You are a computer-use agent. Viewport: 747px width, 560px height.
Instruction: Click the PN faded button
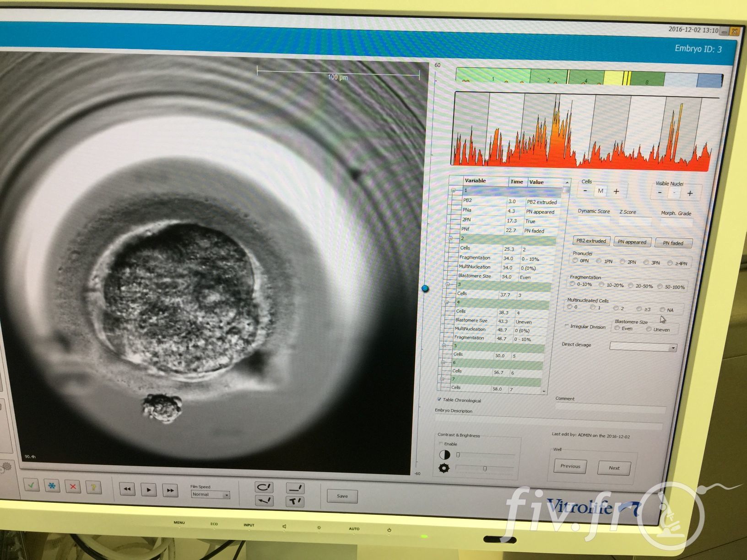(673, 243)
